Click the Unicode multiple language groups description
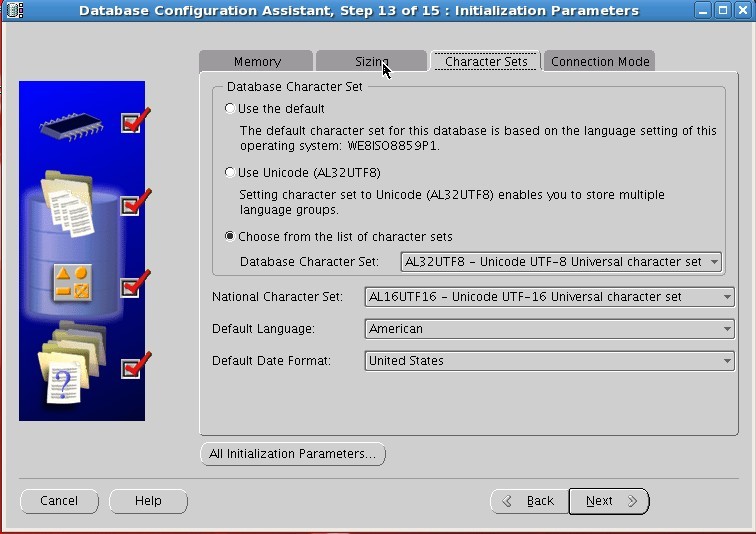This screenshot has width=756, height=534. click(x=452, y=202)
